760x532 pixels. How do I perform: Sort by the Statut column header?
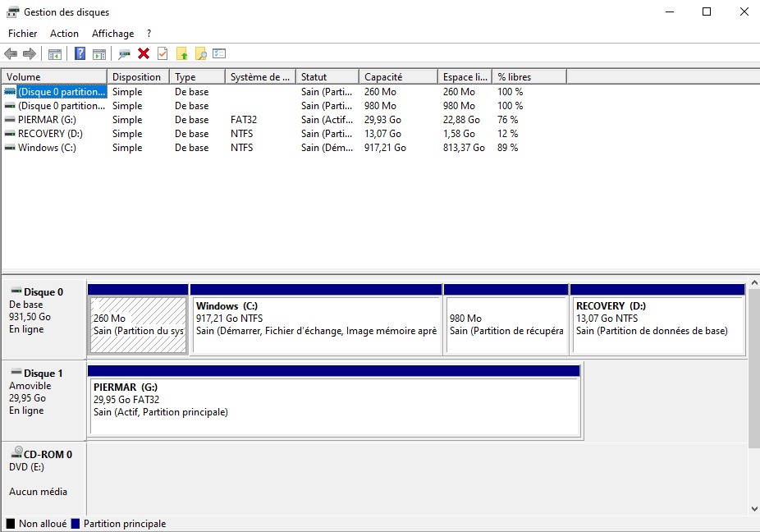pyautogui.click(x=327, y=77)
